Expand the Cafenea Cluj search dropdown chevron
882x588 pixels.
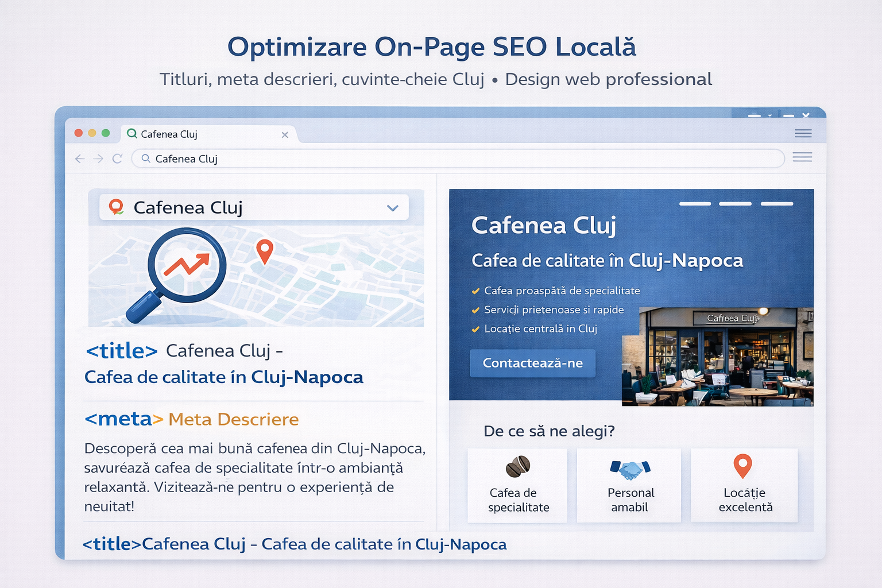[393, 208]
